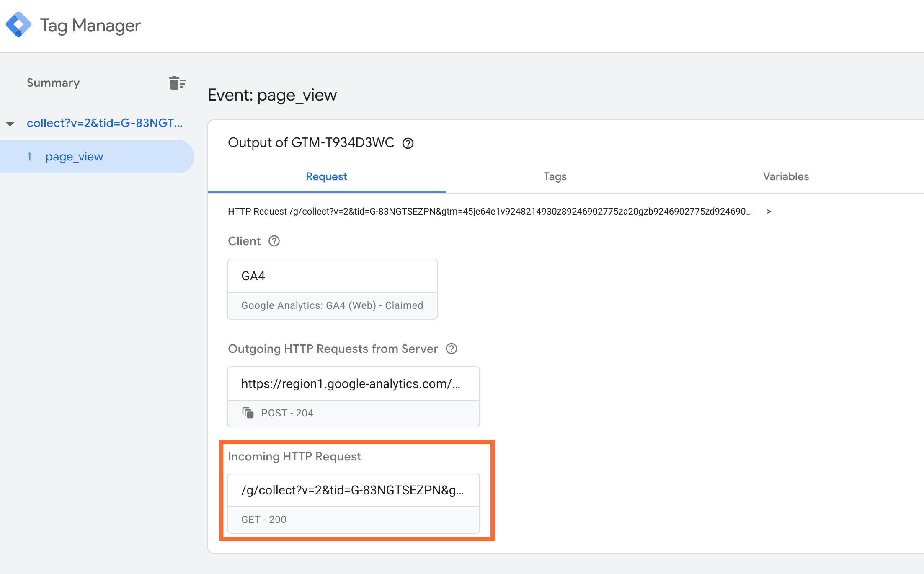924x574 pixels.
Task: Select the Request tab
Action: tap(326, 176)
